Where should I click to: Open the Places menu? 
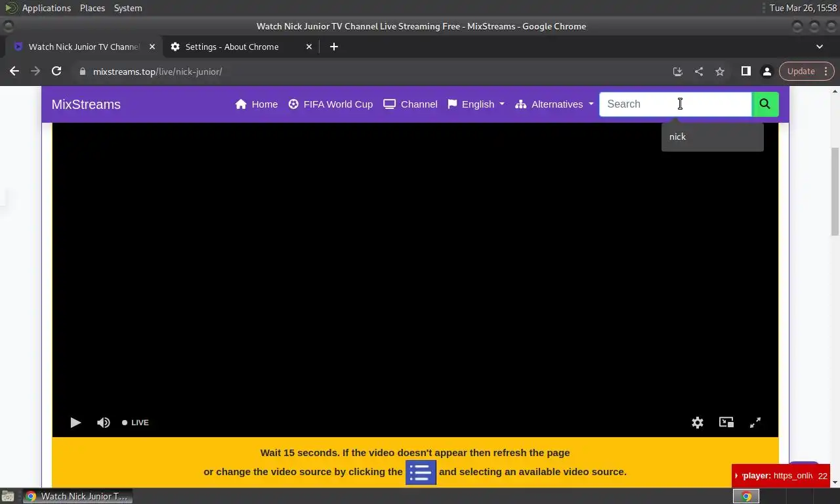click(93, 8)
